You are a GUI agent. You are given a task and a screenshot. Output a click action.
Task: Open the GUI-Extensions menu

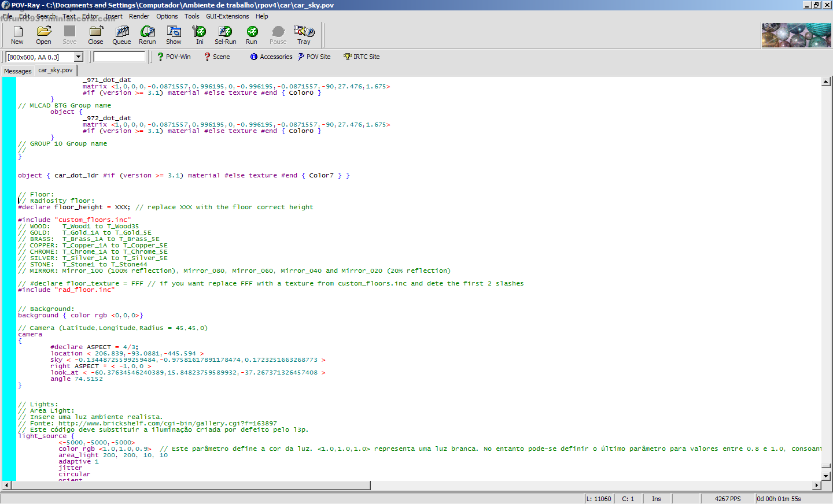pos(227,16)
